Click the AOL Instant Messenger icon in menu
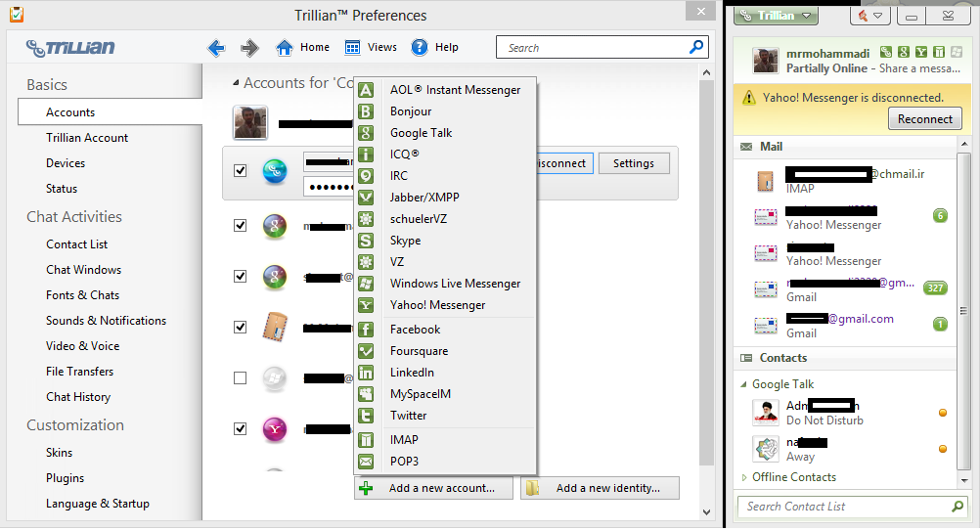The image size is (980, 531). [366, 90]
